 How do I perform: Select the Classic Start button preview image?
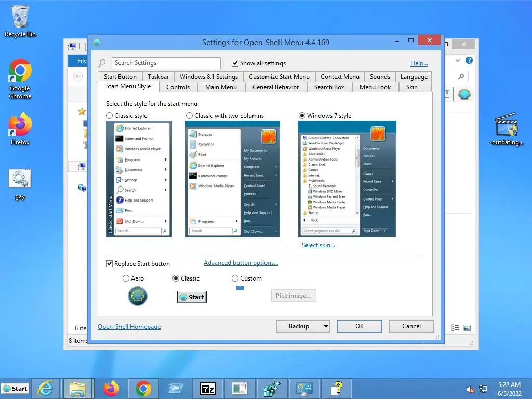click(x=192, y=297)
